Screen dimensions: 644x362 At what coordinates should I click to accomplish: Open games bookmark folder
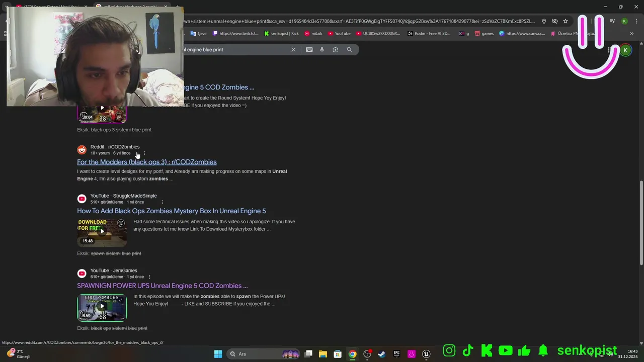pyautogui.click(x=484, y=34)
